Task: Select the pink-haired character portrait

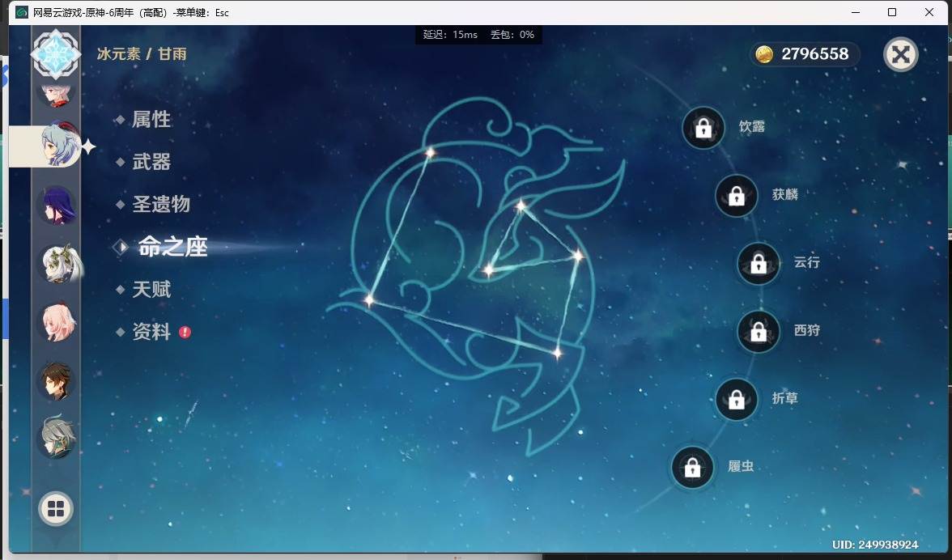Action: point(57,323)
